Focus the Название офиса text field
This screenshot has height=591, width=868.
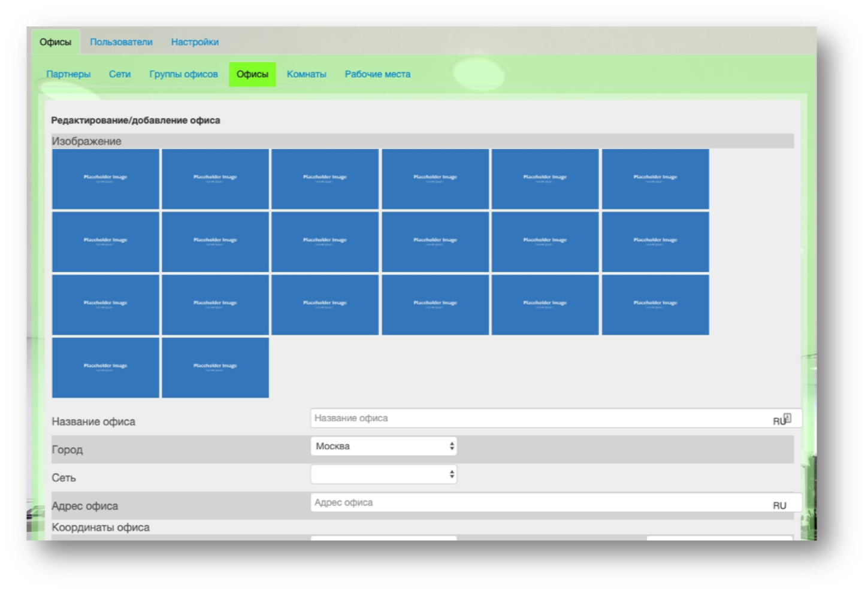point(539,419)
